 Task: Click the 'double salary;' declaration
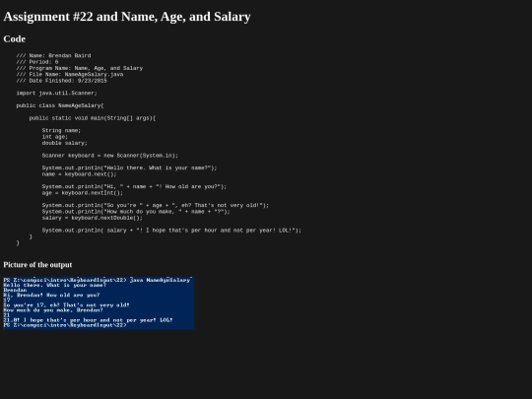tap(65, 143)
